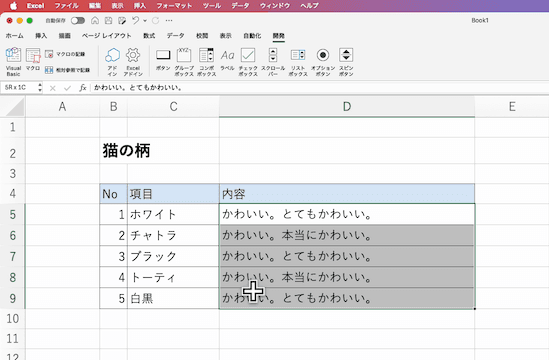Click the No header cell
Screen dimensions: 549x360
pyautogui.click(x=113, y=194)
